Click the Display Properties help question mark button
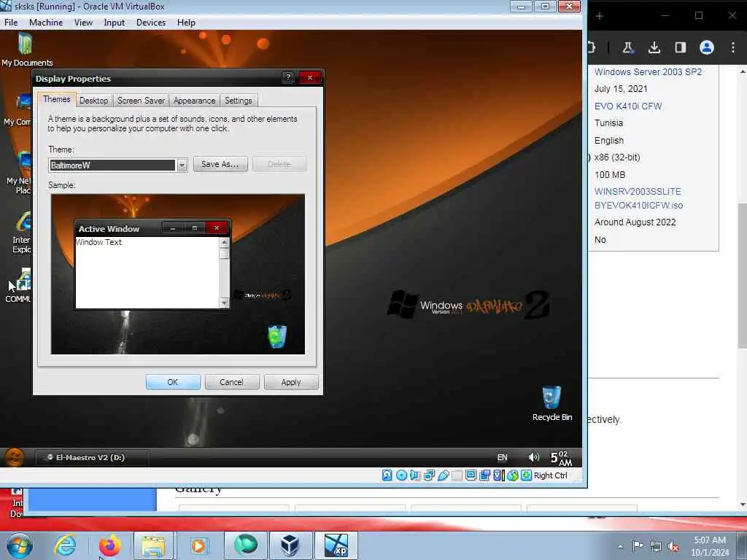This screenshot has width=747, height=560. [287, 77]
